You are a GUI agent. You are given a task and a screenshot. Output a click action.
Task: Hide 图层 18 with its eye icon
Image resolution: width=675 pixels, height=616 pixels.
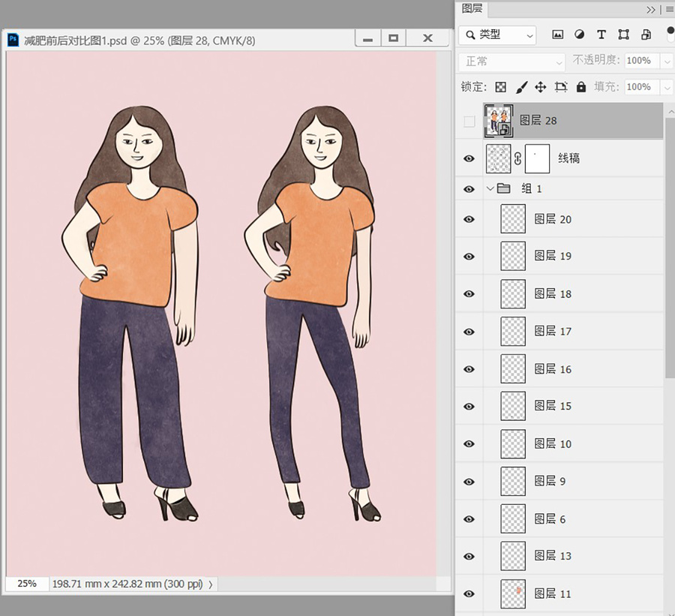pos(469,294)
